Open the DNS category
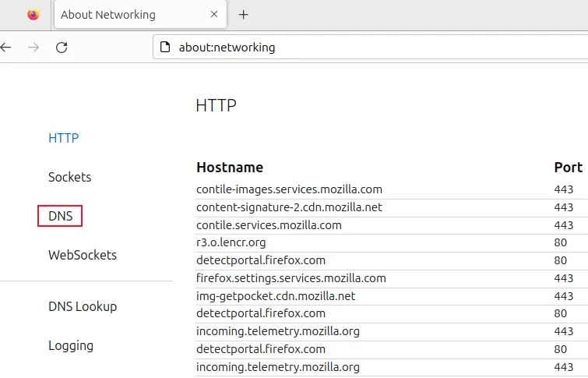 [60, 216]
